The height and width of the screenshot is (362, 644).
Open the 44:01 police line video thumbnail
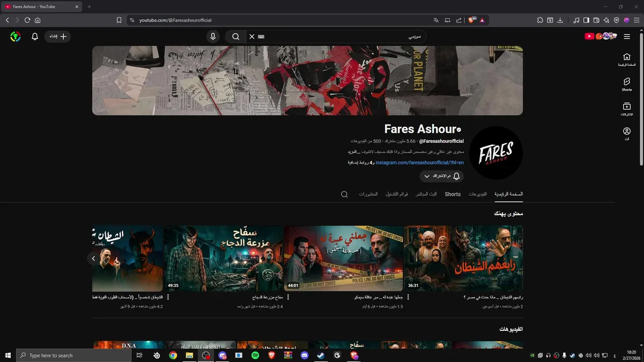pyautogui.click(x=344, y=258)
